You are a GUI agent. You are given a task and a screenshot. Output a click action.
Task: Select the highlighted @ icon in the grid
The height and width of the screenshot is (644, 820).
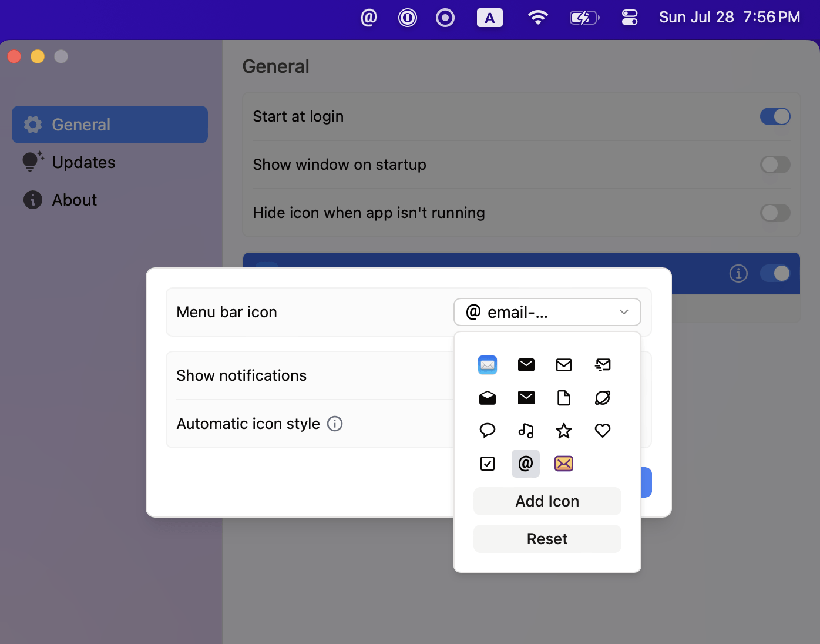(x=526, y=464)
